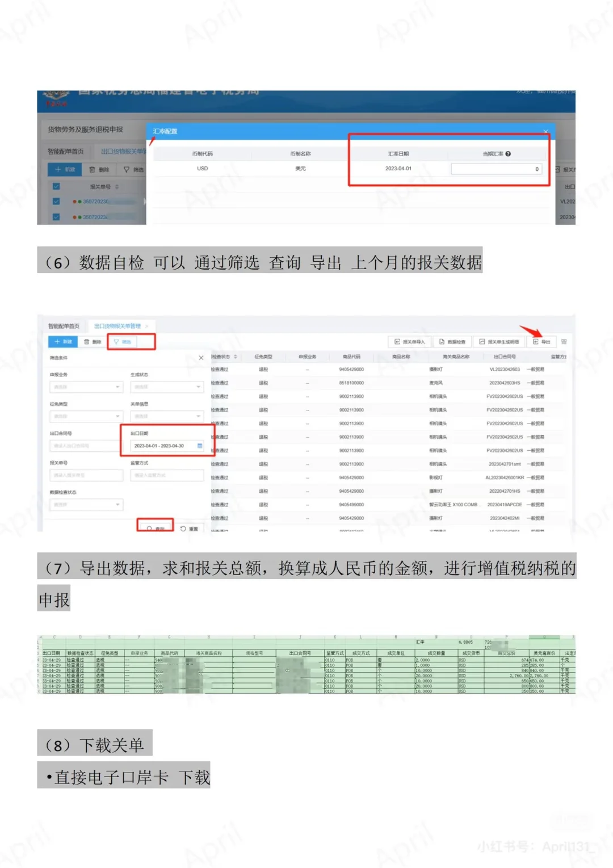Viewport: 613px width, 868px height.
Task: Open the 生成状态 filter dropdown
Action: tap(167, 387)
